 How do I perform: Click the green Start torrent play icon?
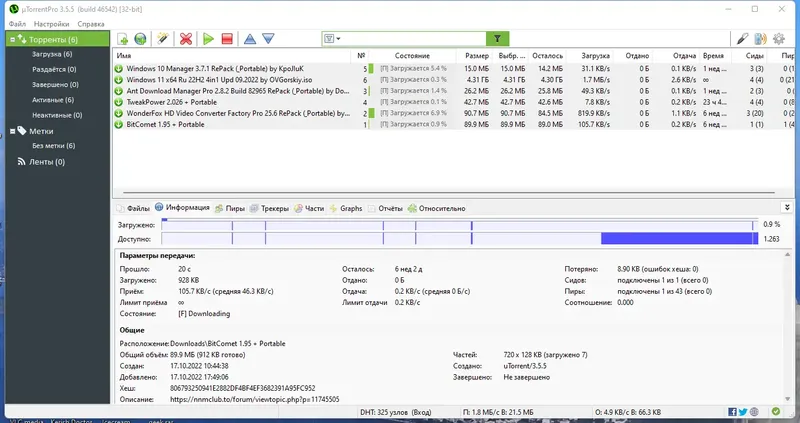pos(208,39)
